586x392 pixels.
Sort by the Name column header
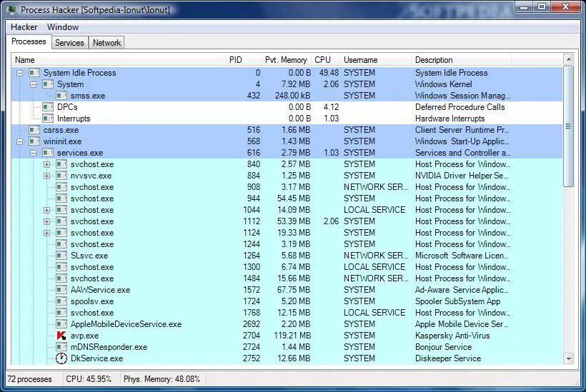pyautogui.click(x=119, y=60)
